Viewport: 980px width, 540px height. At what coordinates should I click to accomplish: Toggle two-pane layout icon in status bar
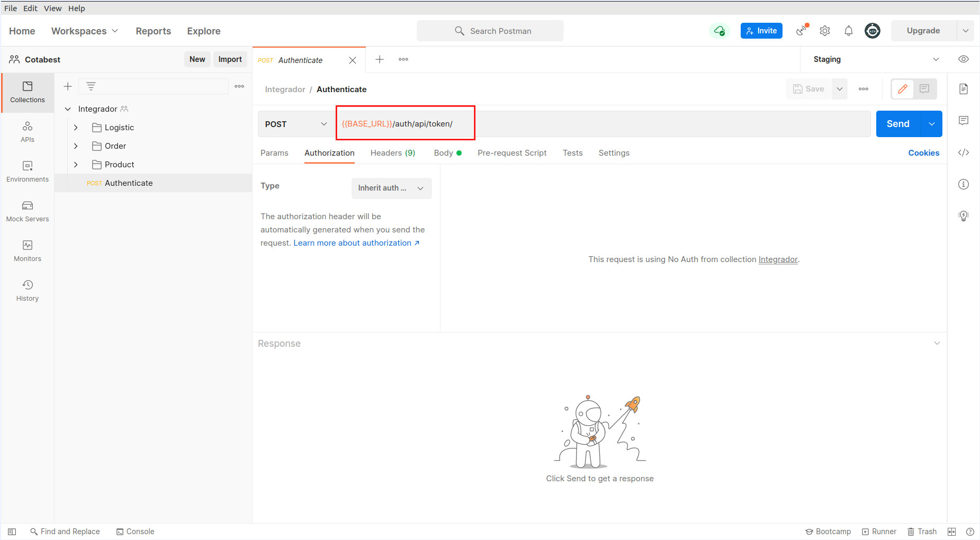951,532
